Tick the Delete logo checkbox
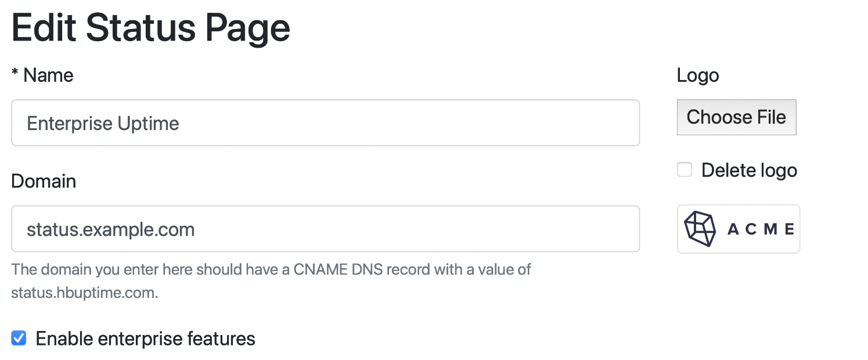This screenshot has height=360, width=868. click(685, 170)
